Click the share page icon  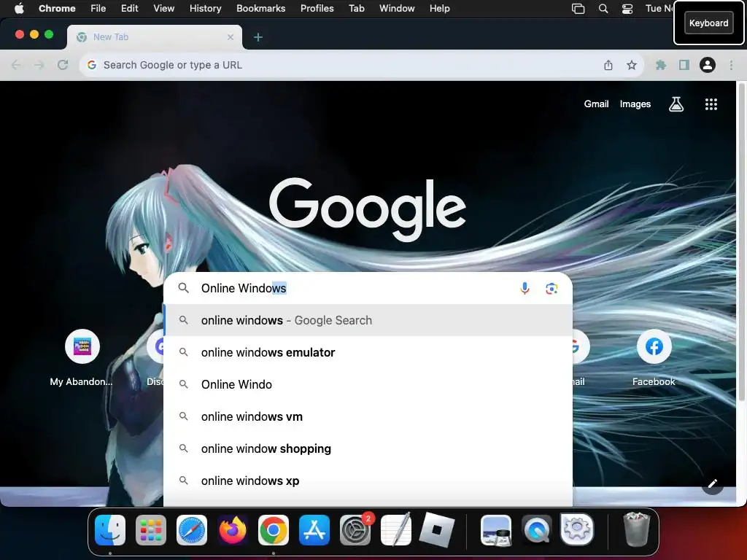tap(608, 65)
